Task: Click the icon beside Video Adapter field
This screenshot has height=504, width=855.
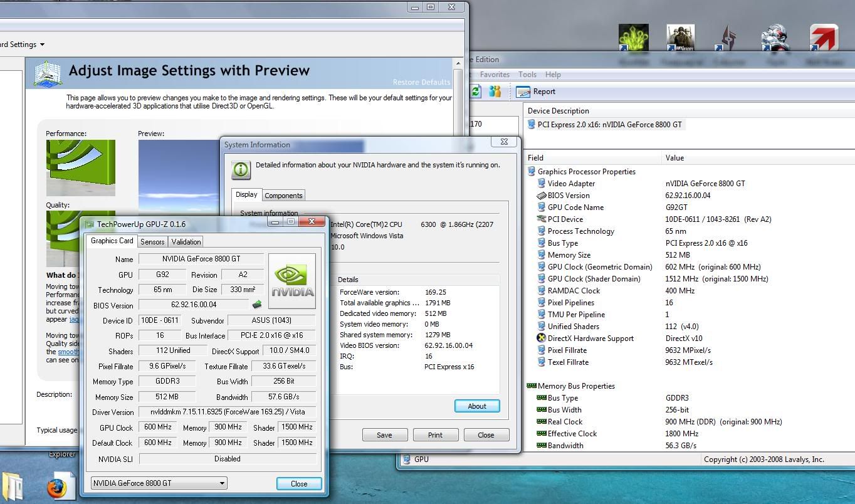Action: (x=542, y=184)
